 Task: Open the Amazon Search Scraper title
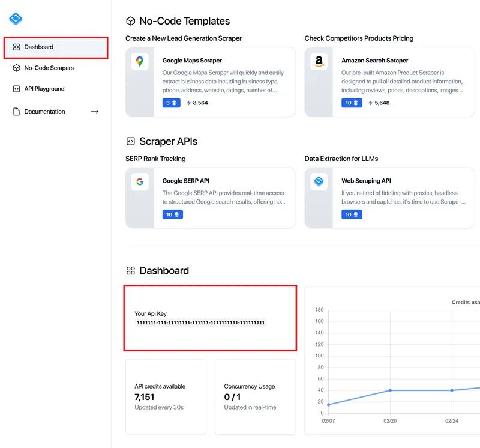click(x=374, y=61)
